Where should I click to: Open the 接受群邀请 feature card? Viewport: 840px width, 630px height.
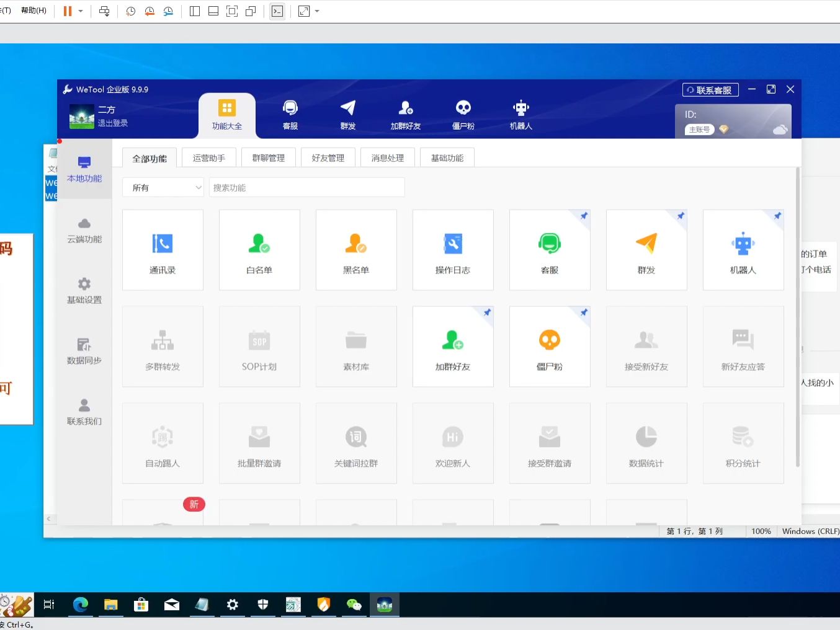point(550,443)
